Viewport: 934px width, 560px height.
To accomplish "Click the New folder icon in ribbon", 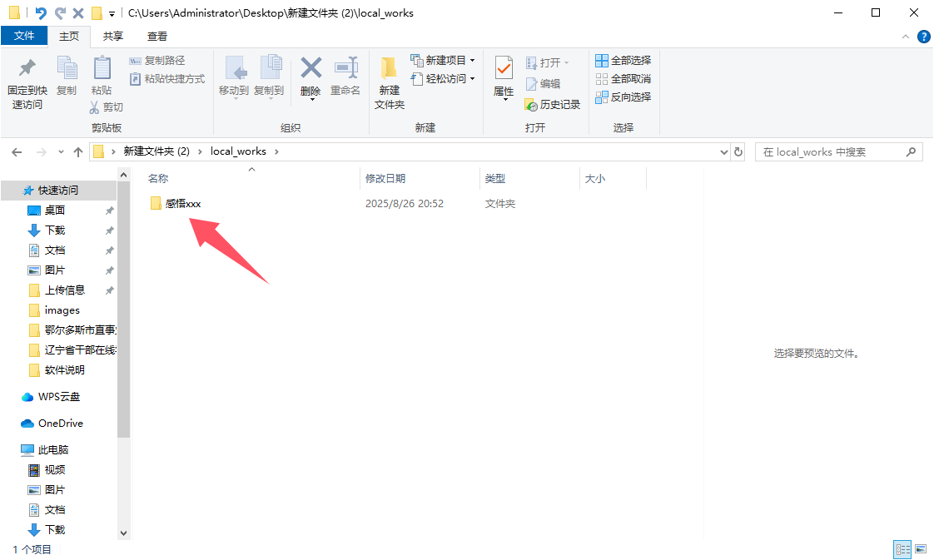I will tap(389, 68).
